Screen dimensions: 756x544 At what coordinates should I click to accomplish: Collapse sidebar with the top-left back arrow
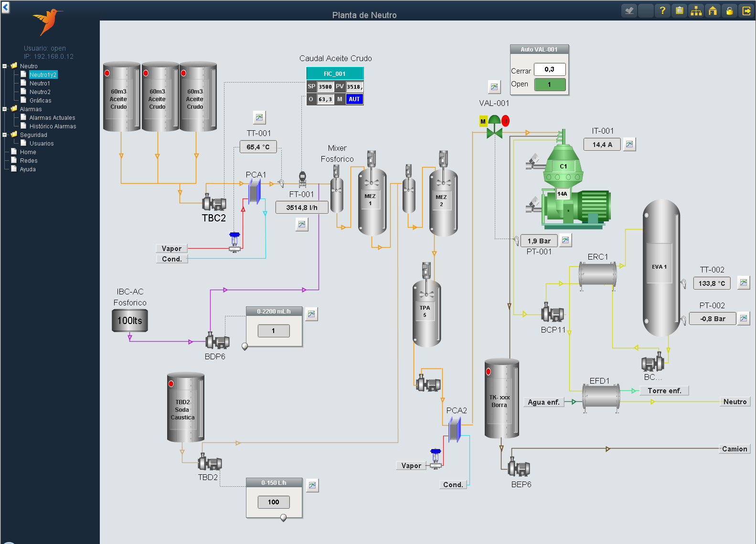click(6, 7)
